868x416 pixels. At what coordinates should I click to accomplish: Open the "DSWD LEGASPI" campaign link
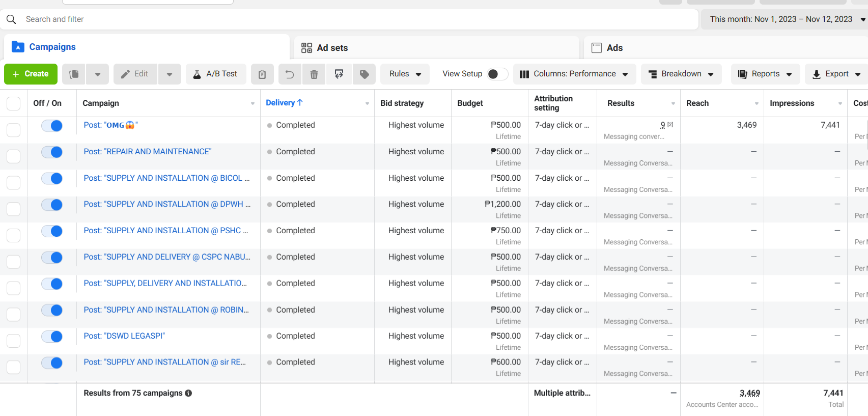[124, 336]
